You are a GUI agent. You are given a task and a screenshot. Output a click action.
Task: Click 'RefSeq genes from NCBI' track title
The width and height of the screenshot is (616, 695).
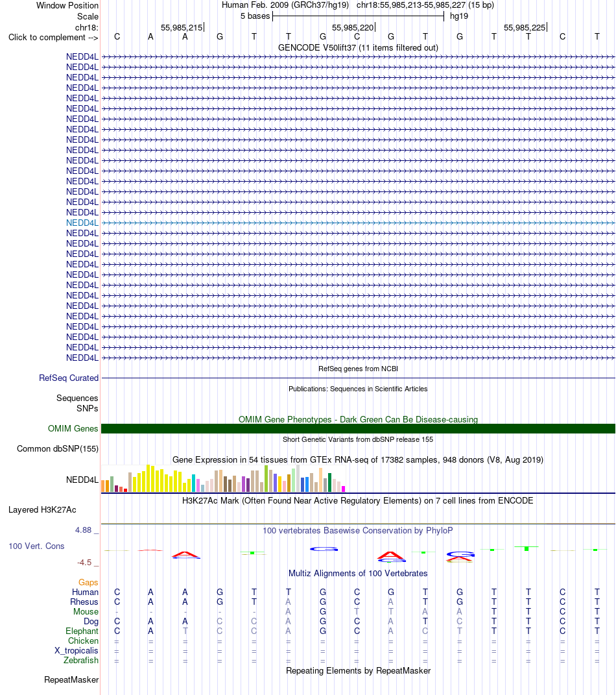point(359,369)
